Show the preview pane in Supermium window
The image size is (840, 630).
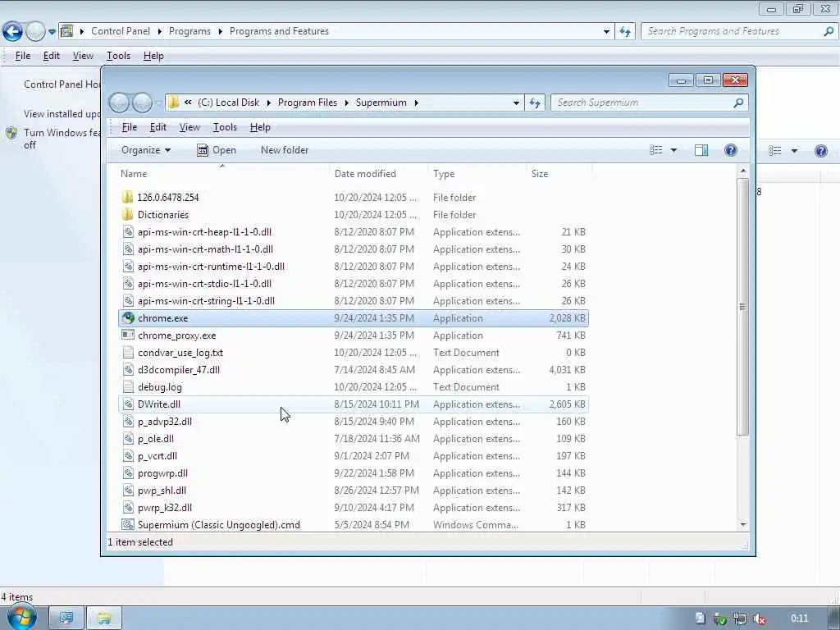click(x=701, y=150)
